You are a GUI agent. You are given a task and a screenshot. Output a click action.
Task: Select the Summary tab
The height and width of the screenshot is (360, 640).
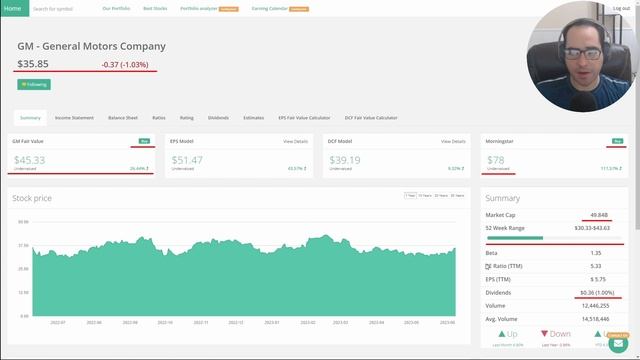(30, 118)
